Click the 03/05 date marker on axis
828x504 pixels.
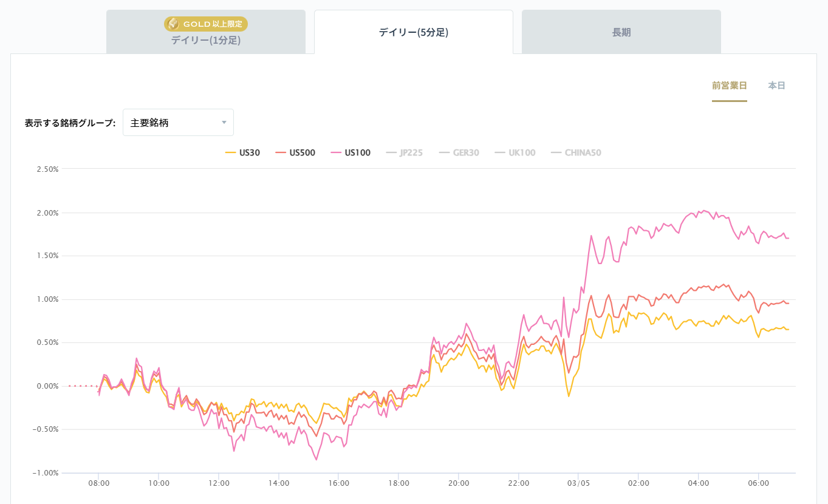578,483
